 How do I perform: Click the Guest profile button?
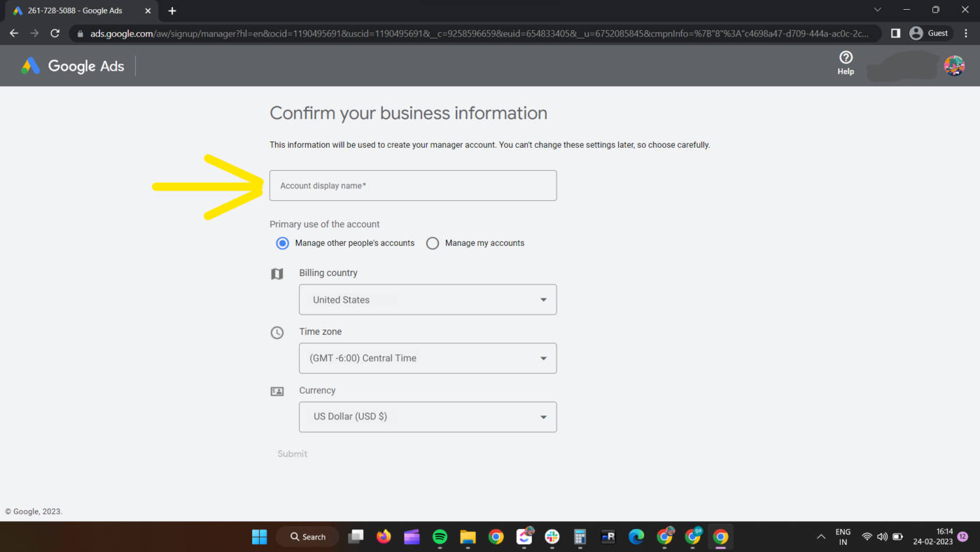click(x=930, y=33)
